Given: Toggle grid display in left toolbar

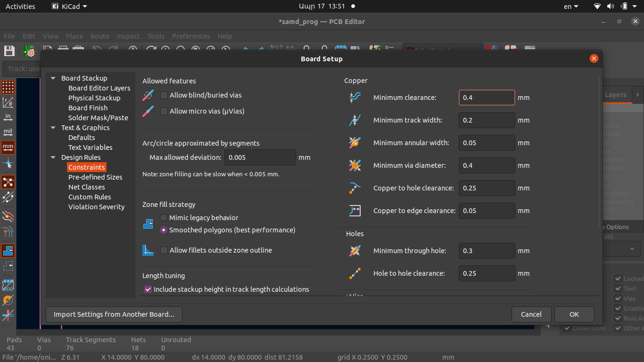Looking at the screenshot, I should pos(8,87).
